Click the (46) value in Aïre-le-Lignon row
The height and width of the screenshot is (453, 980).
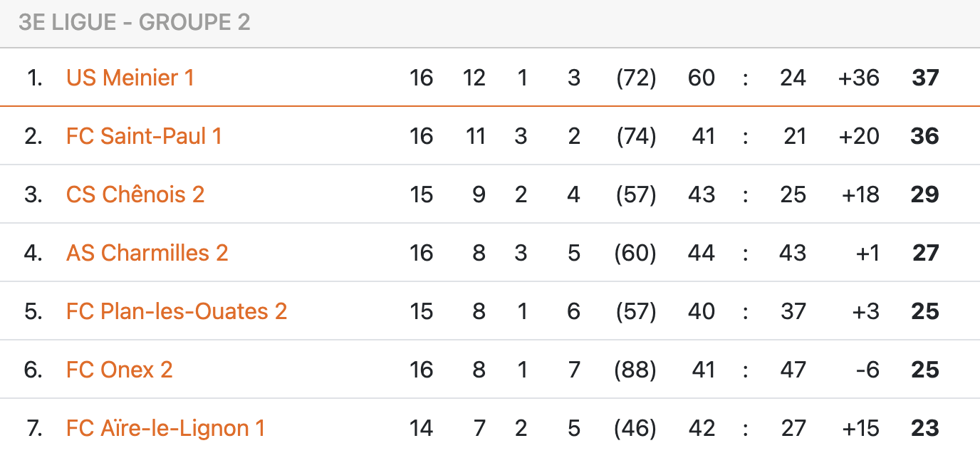coord(635,428)
